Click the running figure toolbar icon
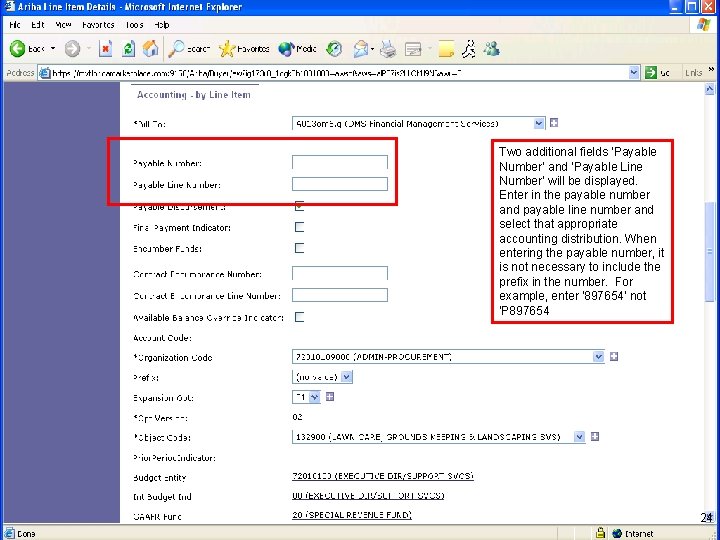Viewport: 720px width, 540px height. [468, 49]
